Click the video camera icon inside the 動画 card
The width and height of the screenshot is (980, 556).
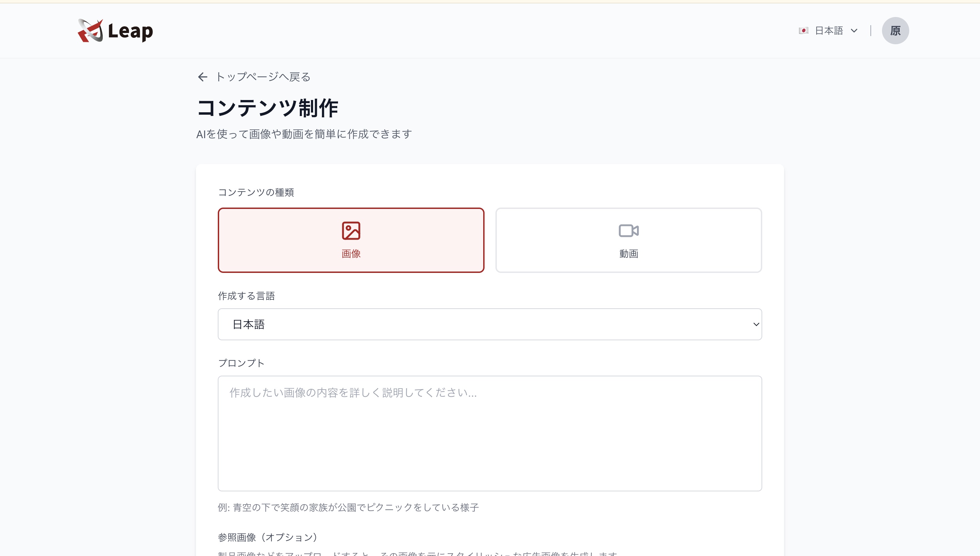(x=628, y=230)
